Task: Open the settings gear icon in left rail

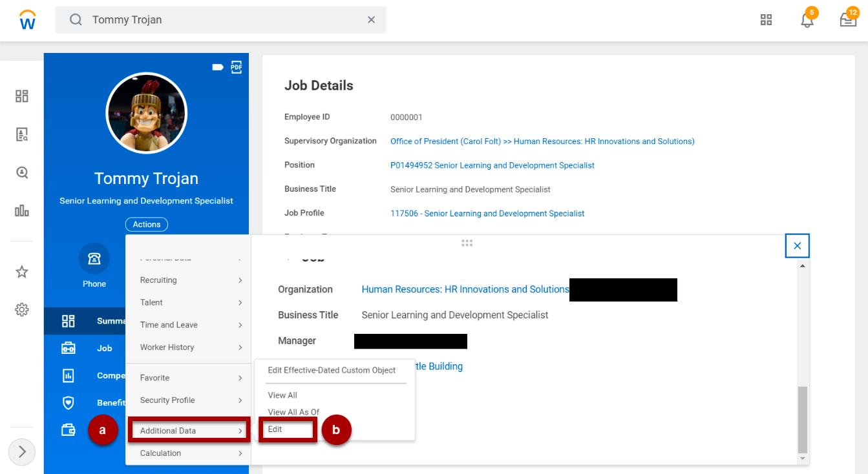Action: 22,310
